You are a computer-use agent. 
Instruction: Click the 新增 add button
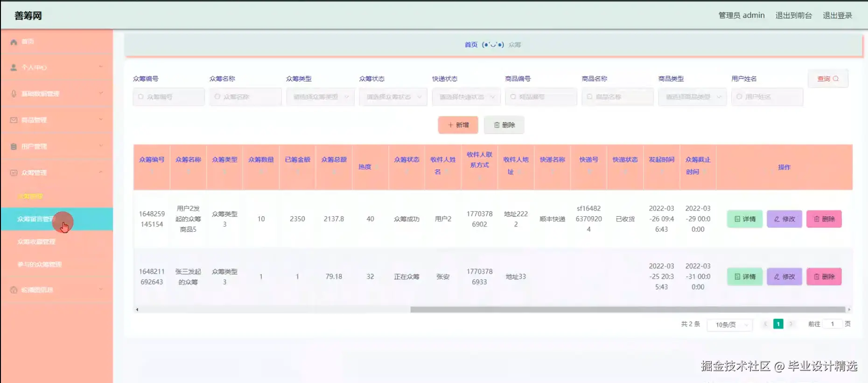click(458, 125)
